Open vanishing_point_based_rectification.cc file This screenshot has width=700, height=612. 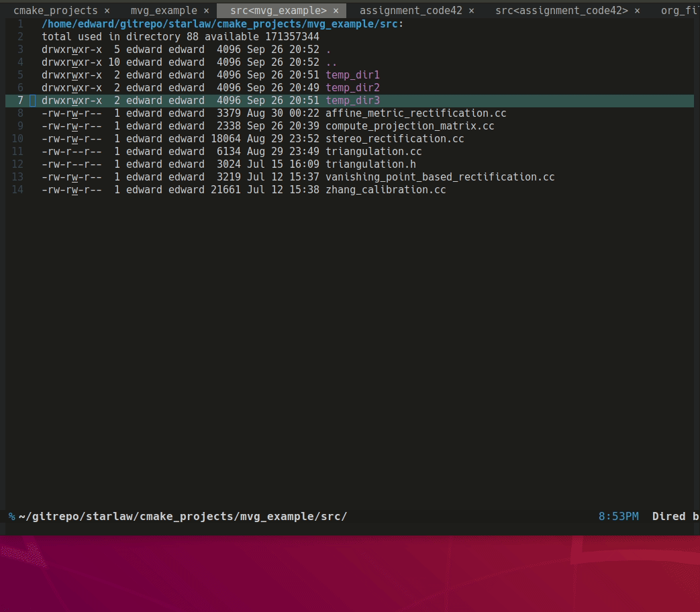tap(440, 177)
